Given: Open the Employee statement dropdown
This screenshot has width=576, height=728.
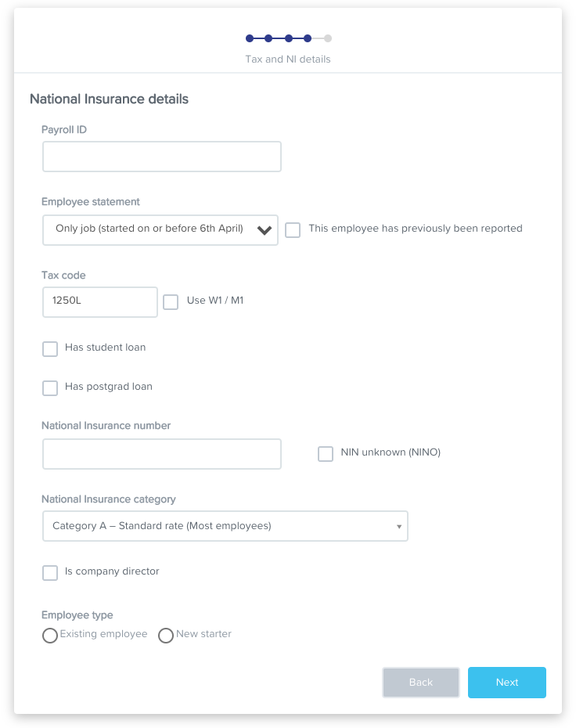Looking at the screenshot, I should click(160, 230).
